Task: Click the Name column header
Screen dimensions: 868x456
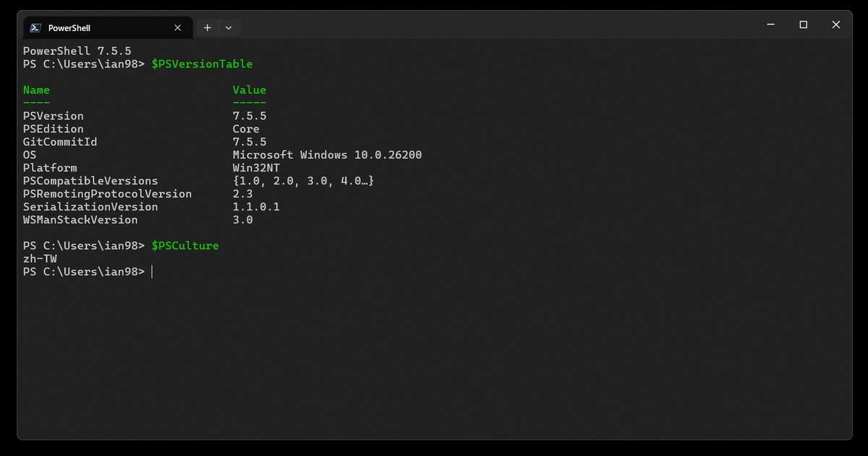Action: click(36, 90)
